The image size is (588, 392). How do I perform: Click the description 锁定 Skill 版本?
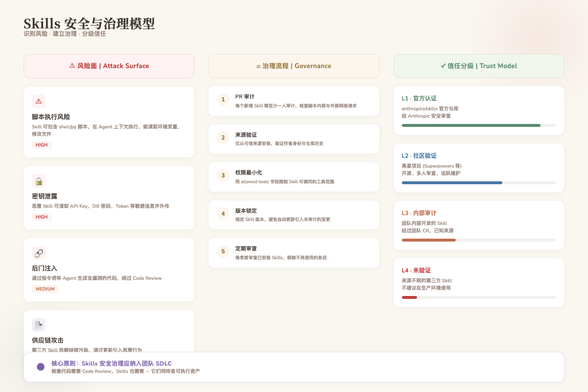coord(283,220)
